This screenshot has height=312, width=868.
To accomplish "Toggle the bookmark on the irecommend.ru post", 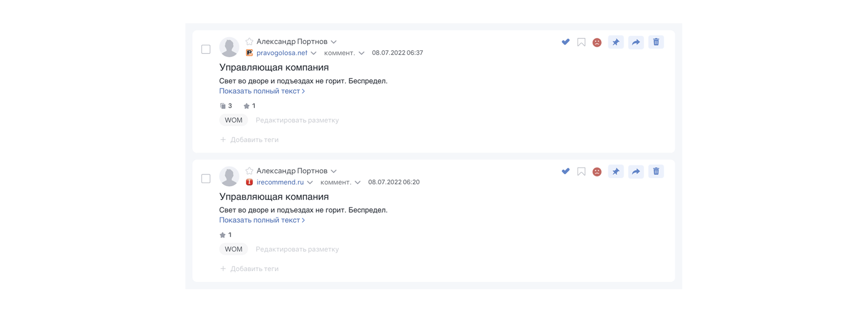I will [x=581, y=172].
